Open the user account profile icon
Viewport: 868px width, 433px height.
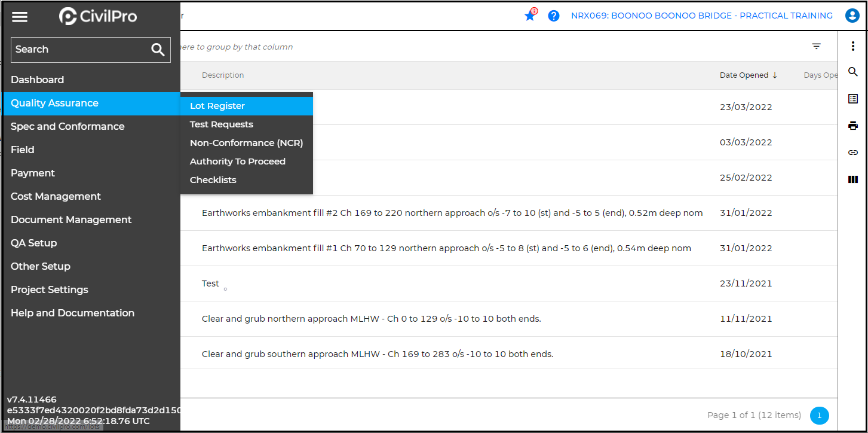point(852,16)
